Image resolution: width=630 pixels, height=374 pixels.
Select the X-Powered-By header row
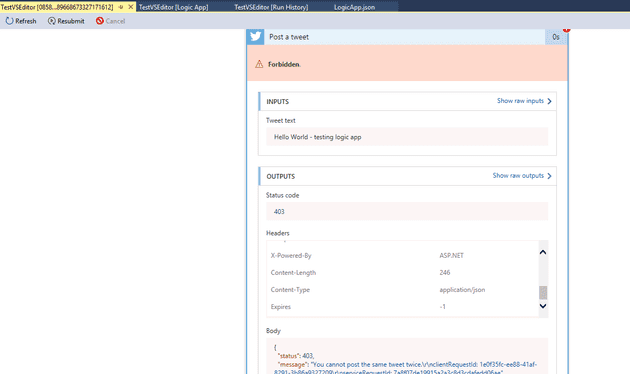(403, 255)
